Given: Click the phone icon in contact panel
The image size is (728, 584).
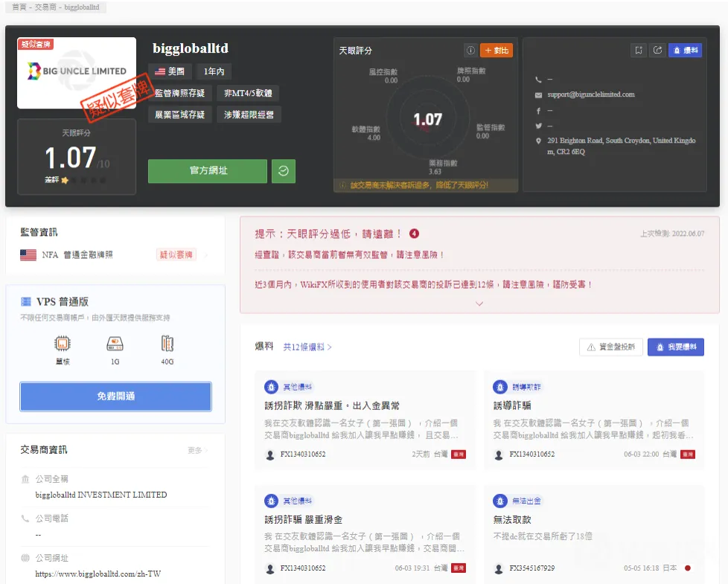Looking at the screenshot, I should coord(538,80).
